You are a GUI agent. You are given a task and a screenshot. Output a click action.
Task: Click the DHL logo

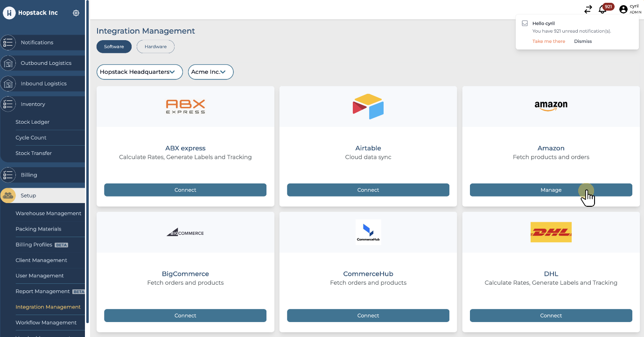coord(551,232)
